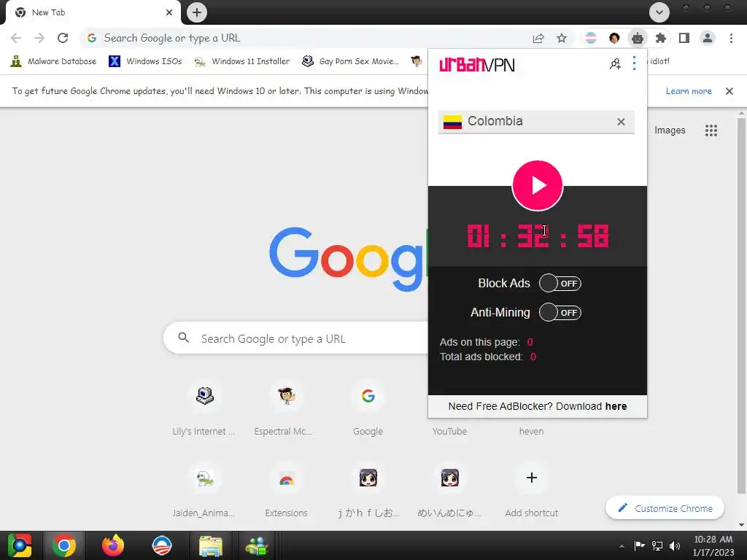The image size is (747, 560).
Task: Click the Google search box
Action: (295, 338)
